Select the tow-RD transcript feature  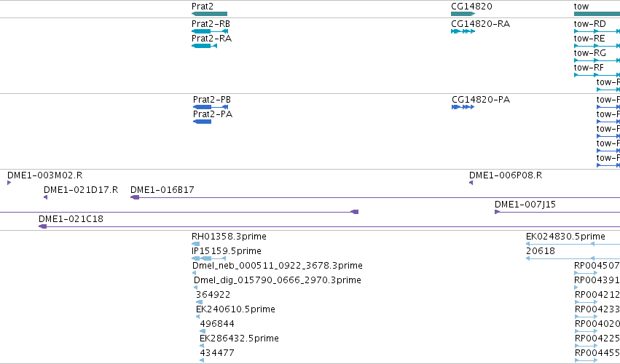[597, 31]
